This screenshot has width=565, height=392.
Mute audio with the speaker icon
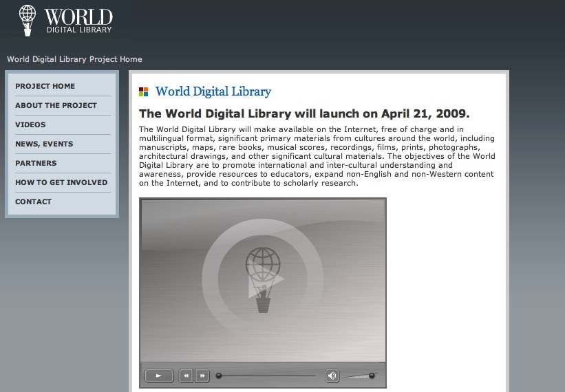coord(332,375)
